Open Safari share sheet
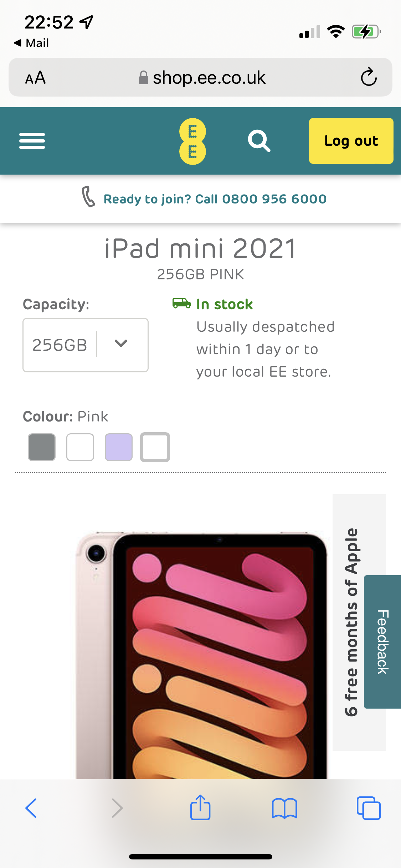 coord(200,807)
